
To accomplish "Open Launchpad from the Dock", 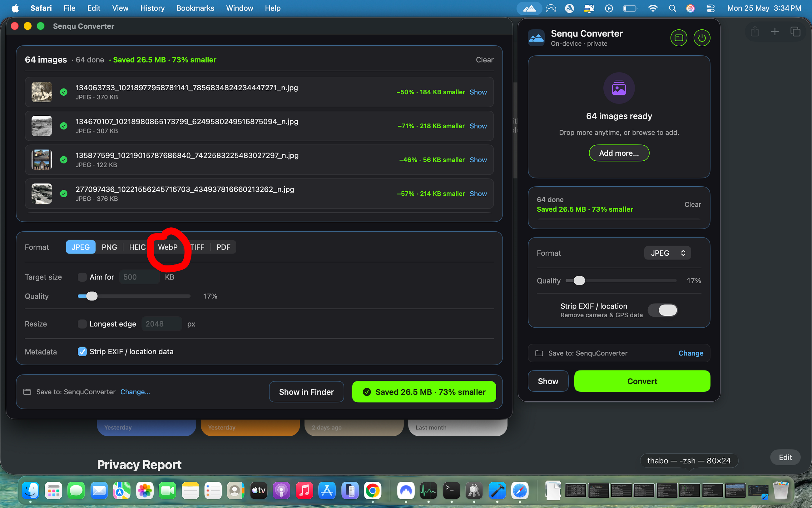I will [x=53, y=491].
